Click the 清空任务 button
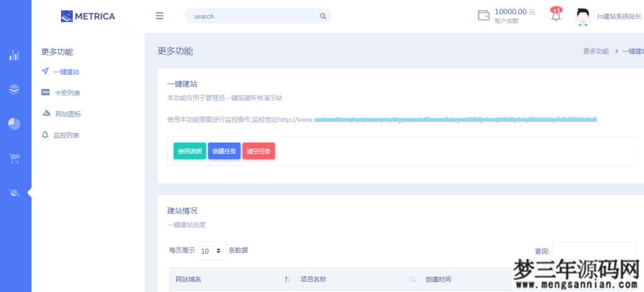Viewport: 644px width, 292px height. coord(258,151)
